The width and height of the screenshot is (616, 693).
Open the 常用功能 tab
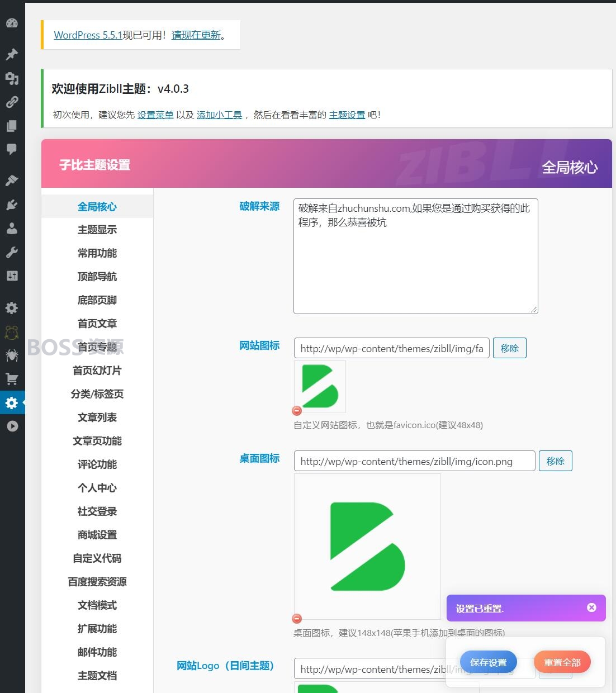pyautogui.click(x=97, y=253)
